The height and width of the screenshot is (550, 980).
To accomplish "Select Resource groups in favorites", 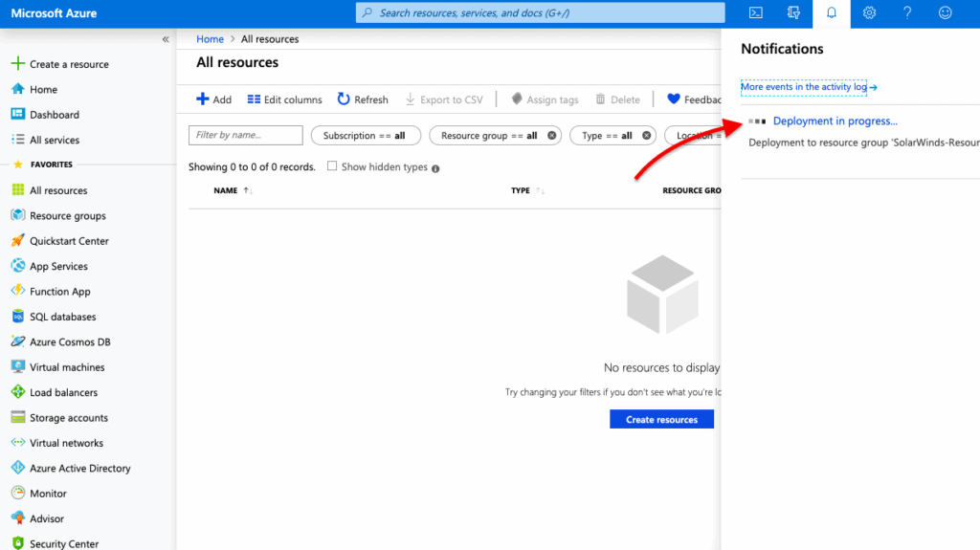I will (68, 215).
